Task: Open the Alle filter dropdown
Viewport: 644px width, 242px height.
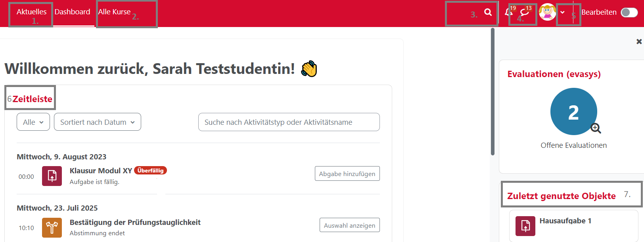Action: coord(33,122)
